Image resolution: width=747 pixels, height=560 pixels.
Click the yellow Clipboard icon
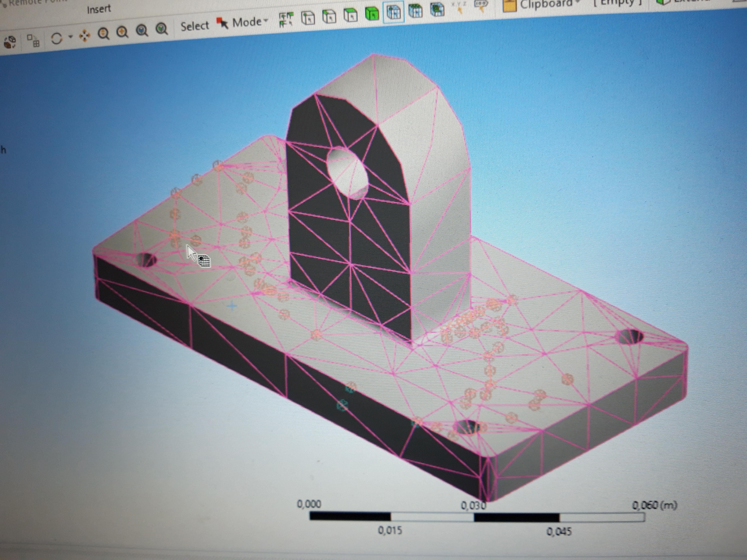(x=510, y=5)
